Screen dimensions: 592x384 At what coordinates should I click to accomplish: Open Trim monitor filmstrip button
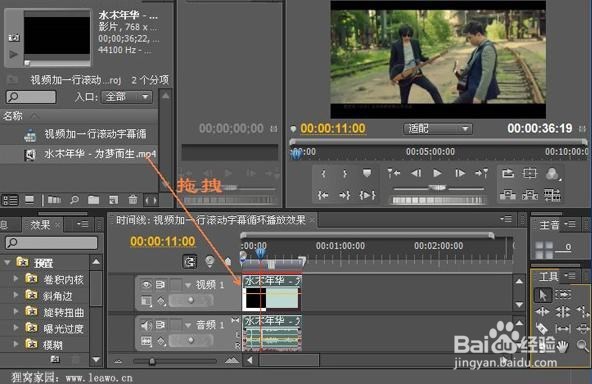tap(552, 195)
